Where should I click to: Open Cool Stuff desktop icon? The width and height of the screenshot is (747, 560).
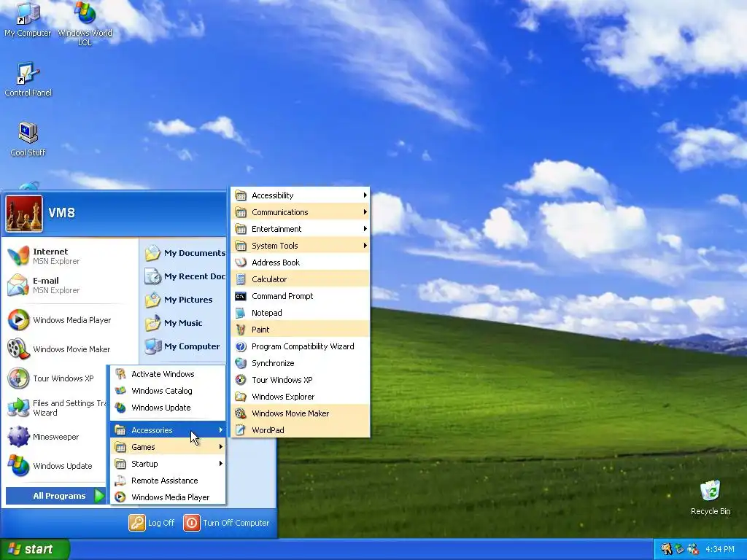coord(28,139)
